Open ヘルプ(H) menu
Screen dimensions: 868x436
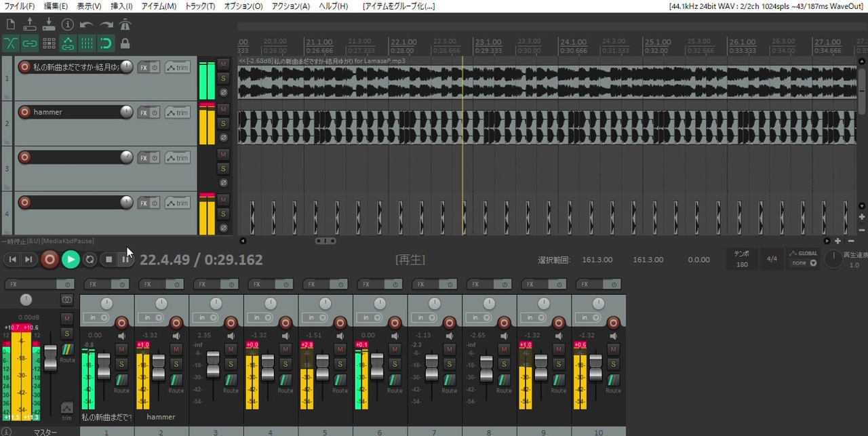[333, 6]
